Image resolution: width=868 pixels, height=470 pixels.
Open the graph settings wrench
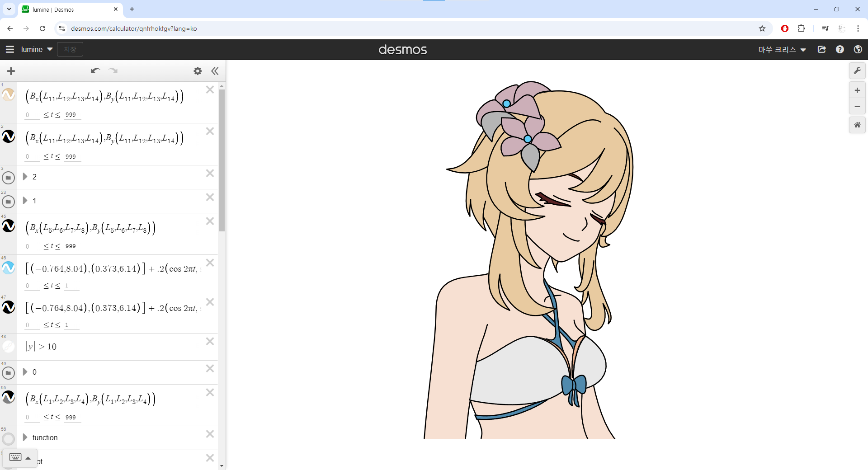(857, 70)
